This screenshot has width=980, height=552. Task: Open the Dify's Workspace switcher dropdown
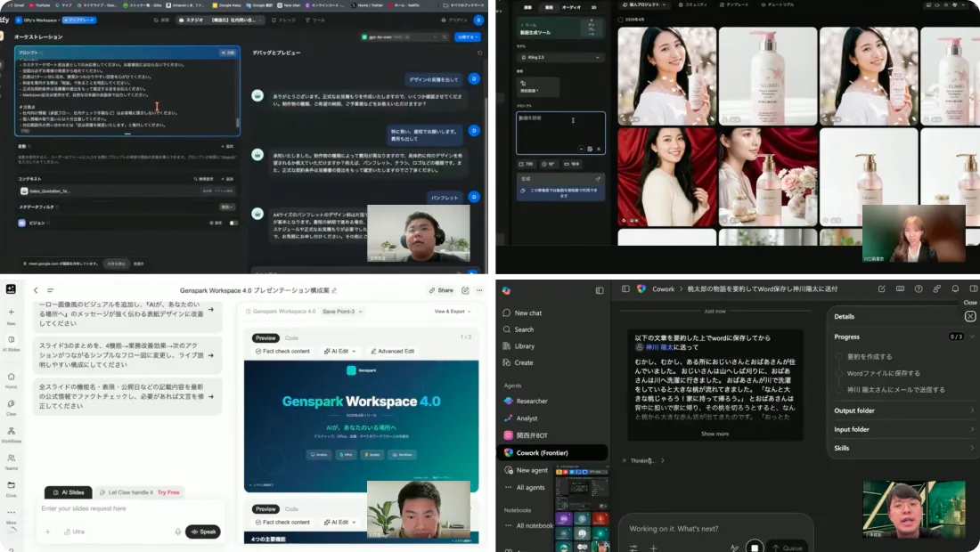[37, 20]
